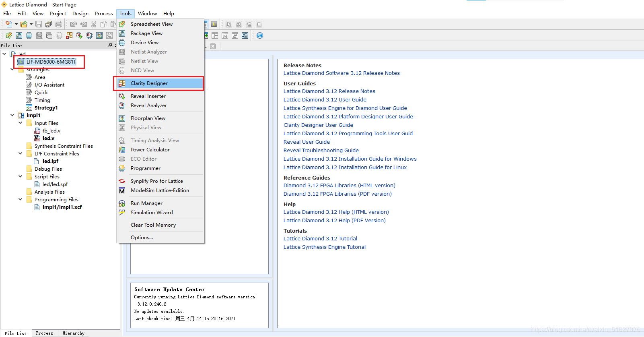Open the Process menu
Screen dimensions: 644x337
click(104, 13)
